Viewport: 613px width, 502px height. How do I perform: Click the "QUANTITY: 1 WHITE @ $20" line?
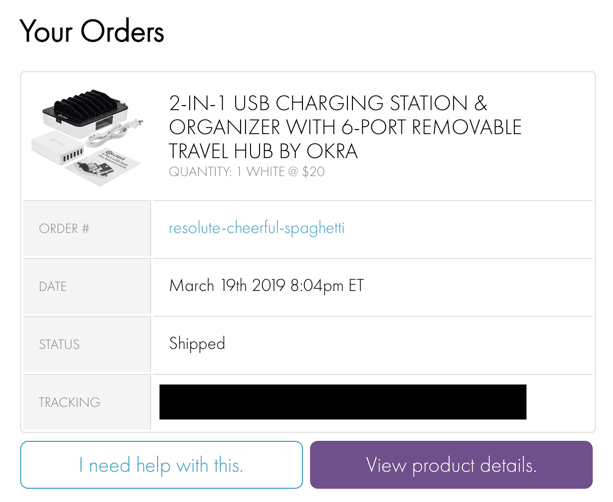coord(246,172)
